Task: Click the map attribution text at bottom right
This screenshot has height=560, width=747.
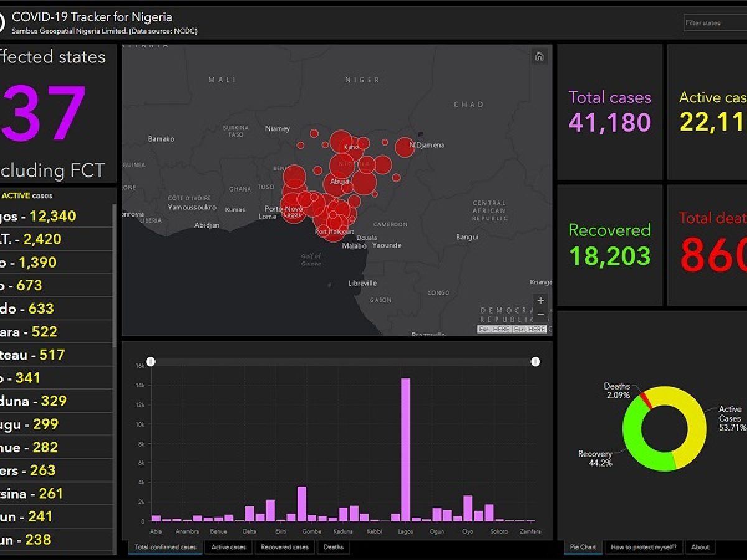Action: click(x=512, y=329)
